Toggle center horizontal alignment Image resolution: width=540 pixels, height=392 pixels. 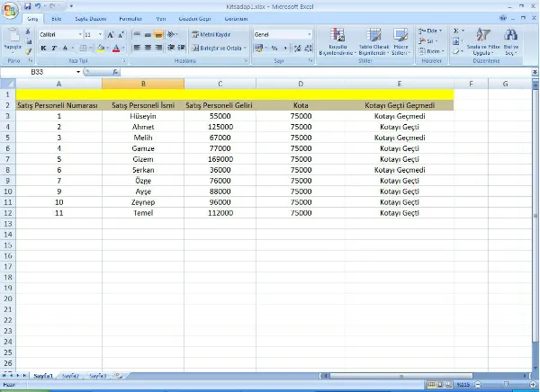click(x=148, y=48)
